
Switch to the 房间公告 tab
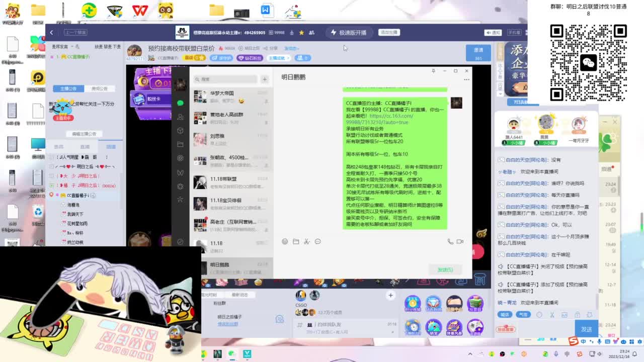click(x=100, y=88)
